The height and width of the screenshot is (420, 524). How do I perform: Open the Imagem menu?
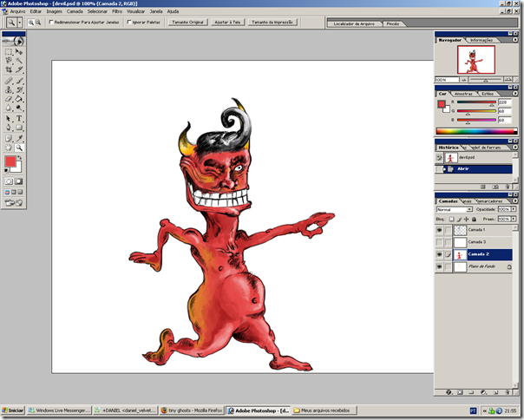click(x=54, y=11)
